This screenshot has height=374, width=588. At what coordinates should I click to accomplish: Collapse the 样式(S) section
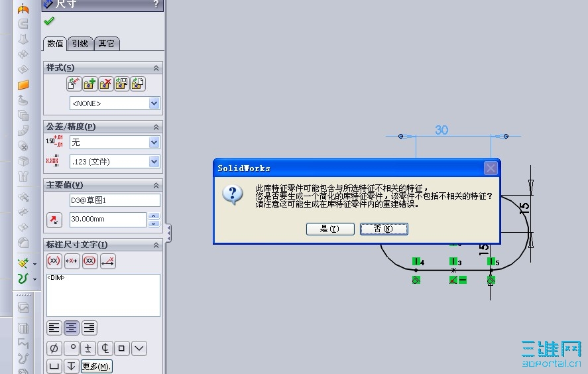click(156, 68)
